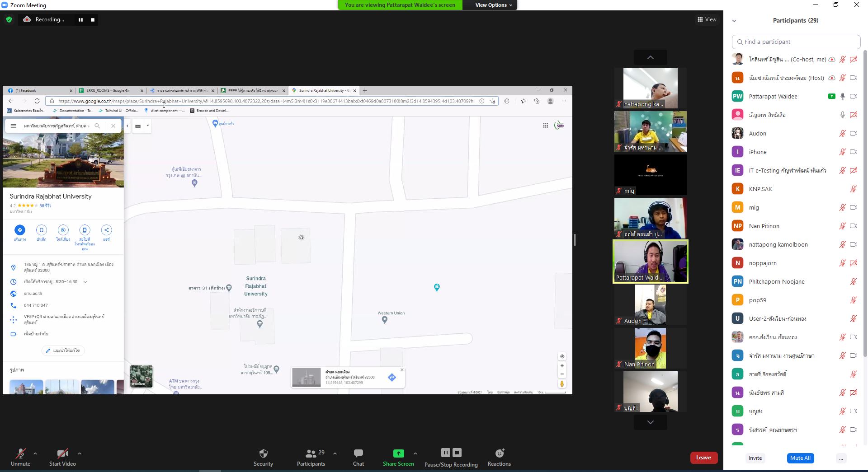Click the red Leave button
Screen dimensions: 868x472
point(703,458)
